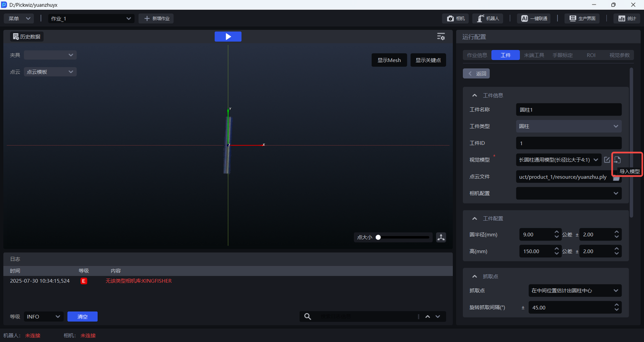The height and width of the screenshot is (342, 644).
Task: Open the 机器人 robot panel
Action: tap(488, 19)
